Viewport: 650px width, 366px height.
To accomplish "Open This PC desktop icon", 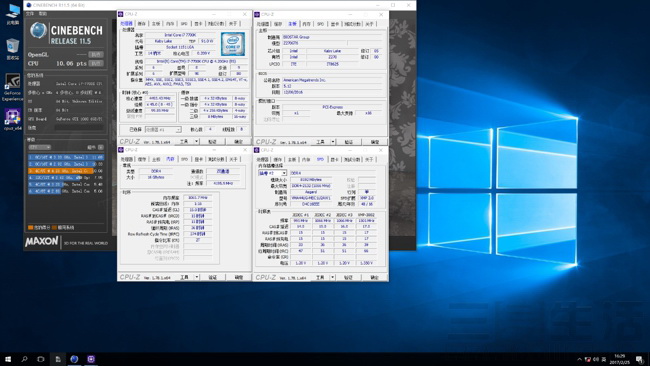I will click(x=12, y=14).
